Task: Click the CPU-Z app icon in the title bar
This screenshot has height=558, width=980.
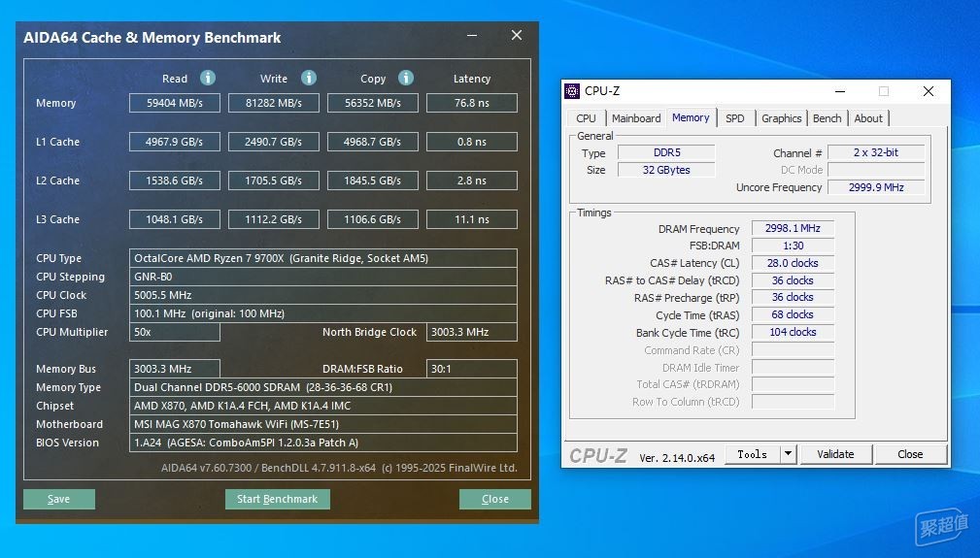Action: click(x=572, y=91)
